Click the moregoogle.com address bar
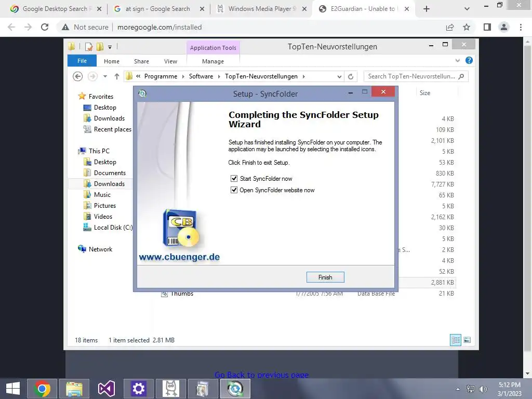532x399 pixels. (159, 27)
